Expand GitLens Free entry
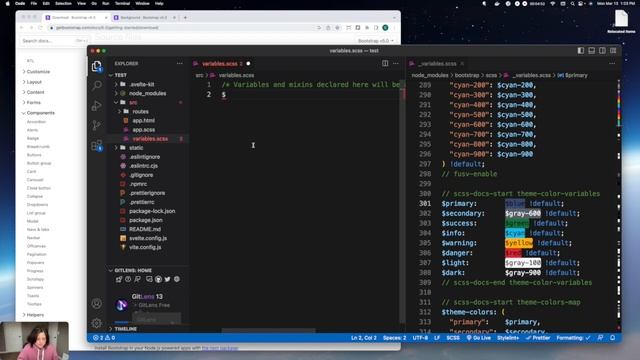 pos(153,305)
